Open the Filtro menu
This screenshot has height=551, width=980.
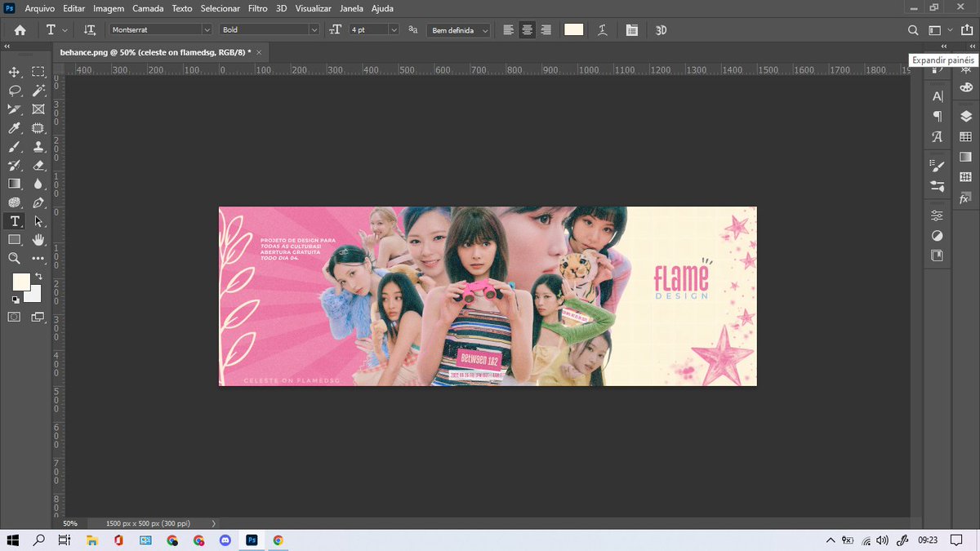pos(257,8)
